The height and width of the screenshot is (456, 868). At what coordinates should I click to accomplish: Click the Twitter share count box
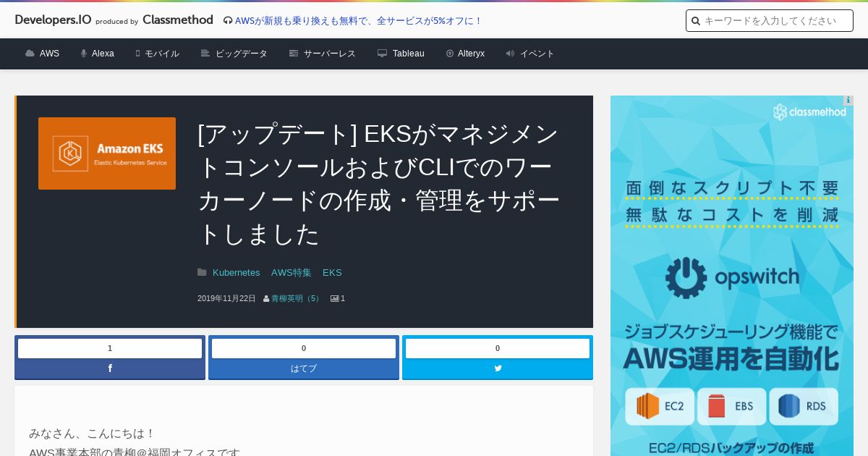click(x=498, y=348)
